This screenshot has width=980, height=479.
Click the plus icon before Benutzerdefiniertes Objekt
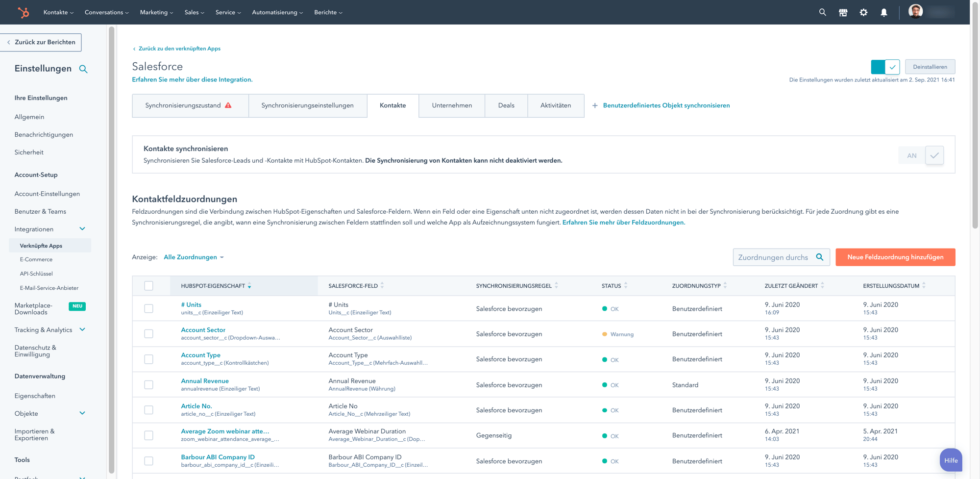point(595,105)
